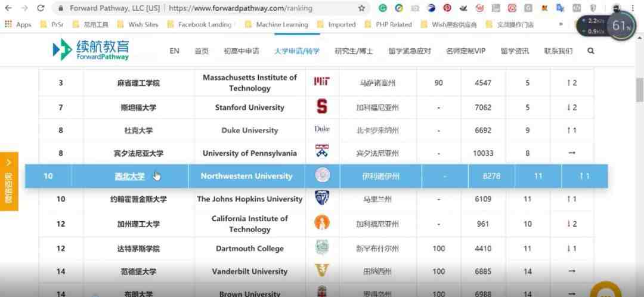Image resolution: width=644 pixels, height=297 pixels.
Task: Open the 麻省理工学院 row link
Action: click(138, 83)
